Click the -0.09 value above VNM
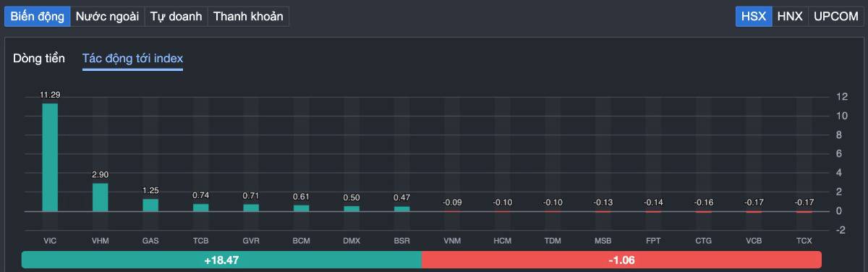Image resolution: width=868 pixels, height=272 pixels. pos(452,203)
